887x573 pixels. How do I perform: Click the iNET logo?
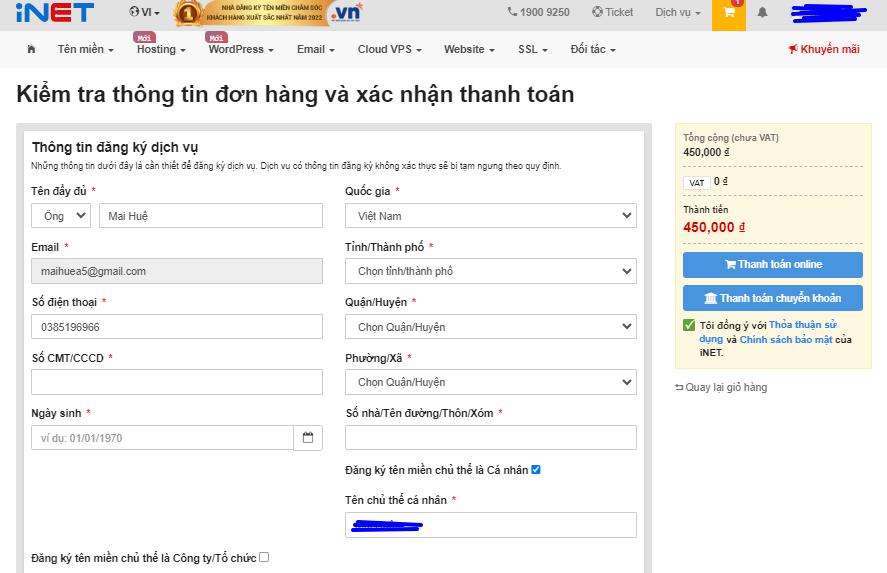55,12
